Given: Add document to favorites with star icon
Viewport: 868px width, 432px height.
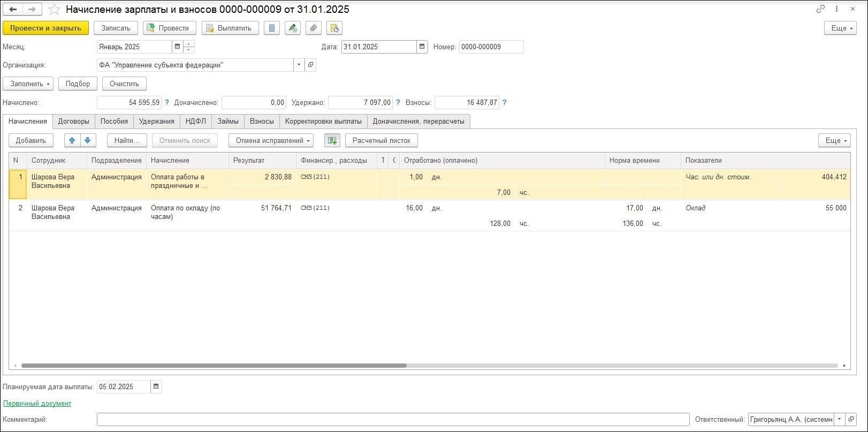Looking at the screenshot, I should 54,10.
